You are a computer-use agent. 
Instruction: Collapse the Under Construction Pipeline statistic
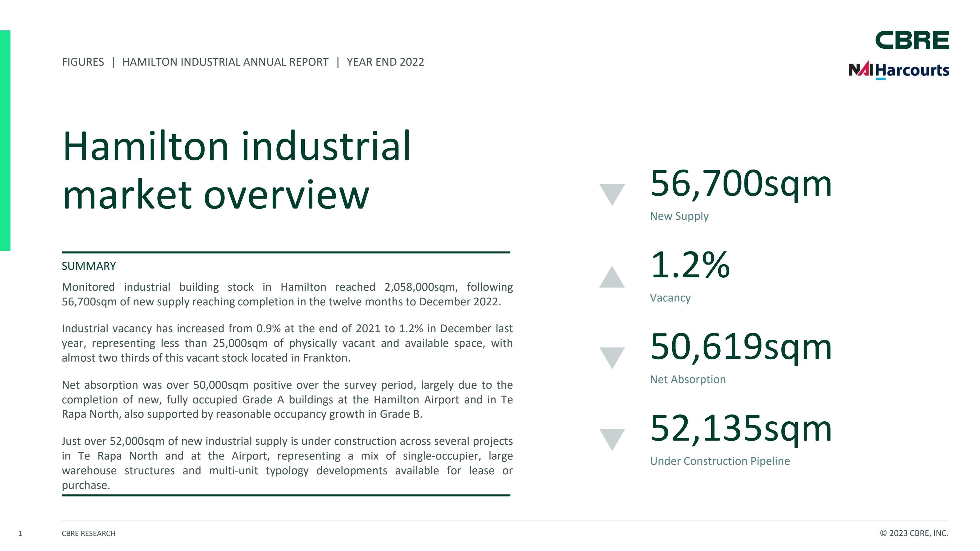(x=742, y=428)
